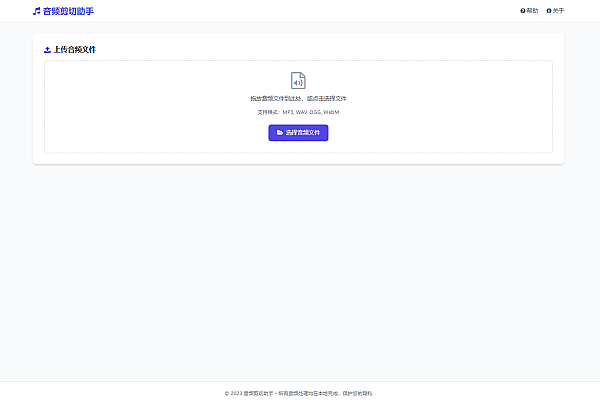Click the footer copyright text
Screen dimensions: 600x400
(x=300, y=393)
